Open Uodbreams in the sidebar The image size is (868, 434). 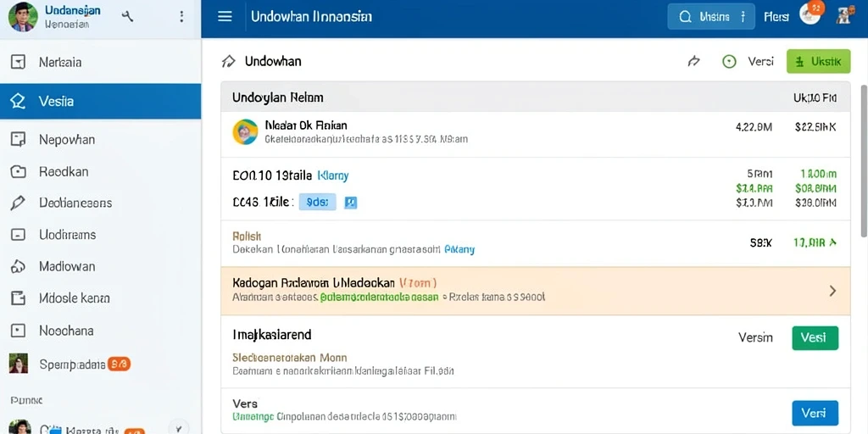(100, 235)
